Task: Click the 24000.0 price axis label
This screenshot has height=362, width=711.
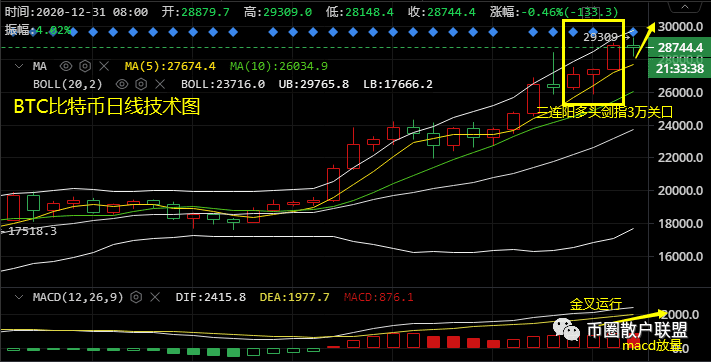Action: [x=680, y=125]
